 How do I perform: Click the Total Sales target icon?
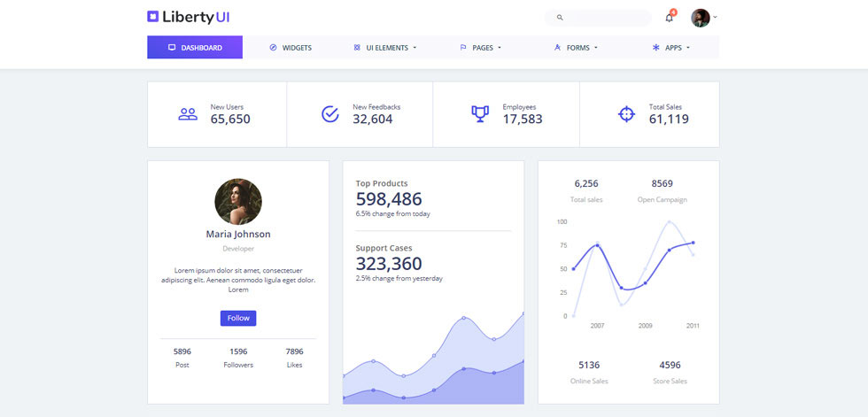pyautogui.click(x=626, y=114)
